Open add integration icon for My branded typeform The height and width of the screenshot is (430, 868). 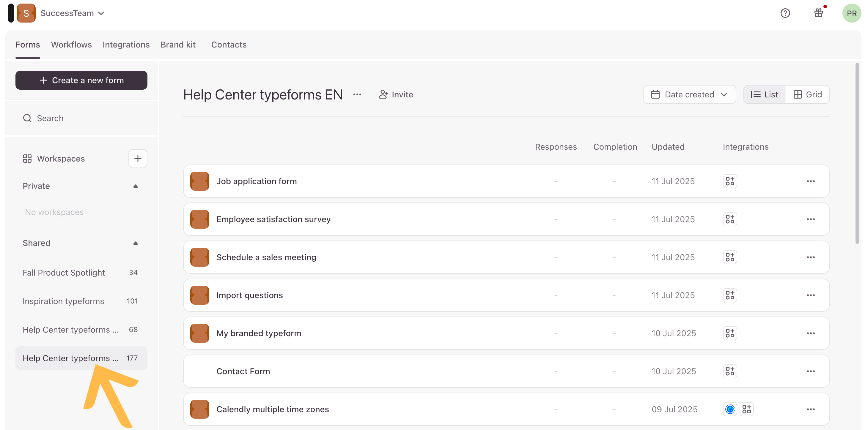point(730,333)
